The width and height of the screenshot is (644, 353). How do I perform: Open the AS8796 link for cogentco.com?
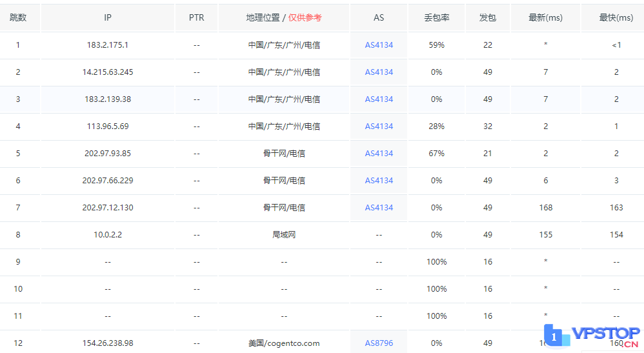(x=379, y=343)
